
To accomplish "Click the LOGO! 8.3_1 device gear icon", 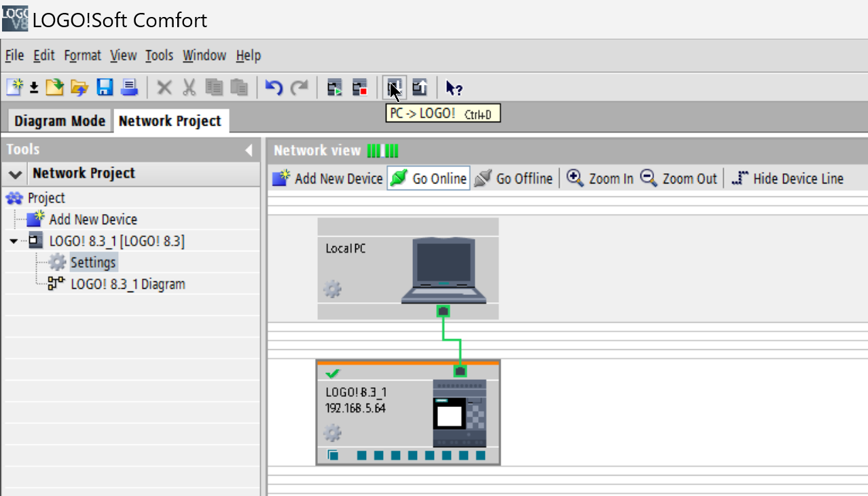I will tap(332, 433).
